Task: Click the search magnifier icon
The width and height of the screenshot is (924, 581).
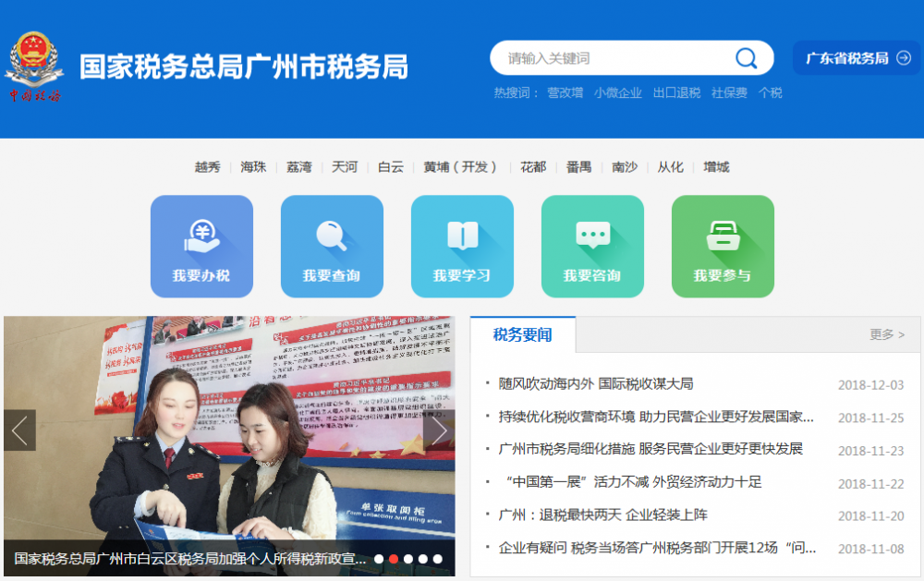Action: click(x=746, y=58)
